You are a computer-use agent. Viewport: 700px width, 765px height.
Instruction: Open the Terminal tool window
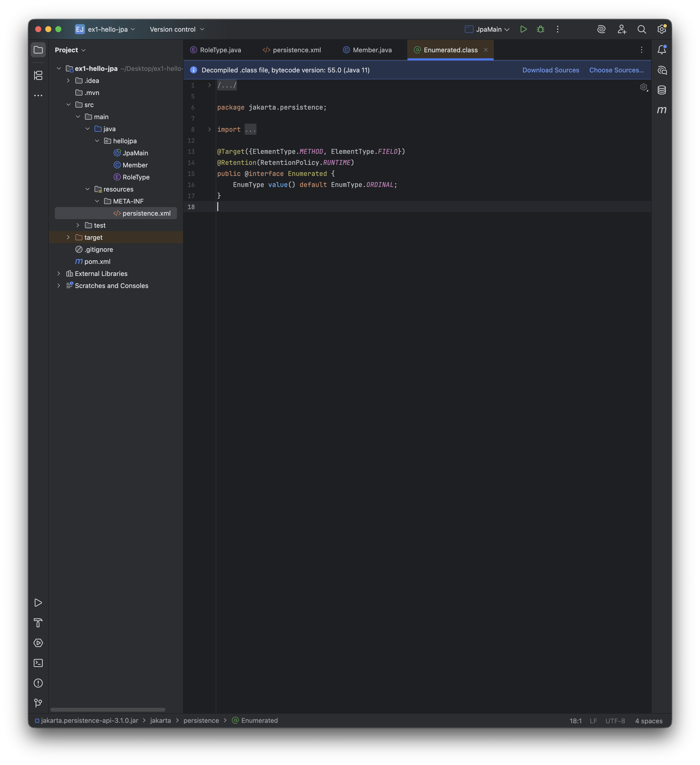[x=38, y=663]
